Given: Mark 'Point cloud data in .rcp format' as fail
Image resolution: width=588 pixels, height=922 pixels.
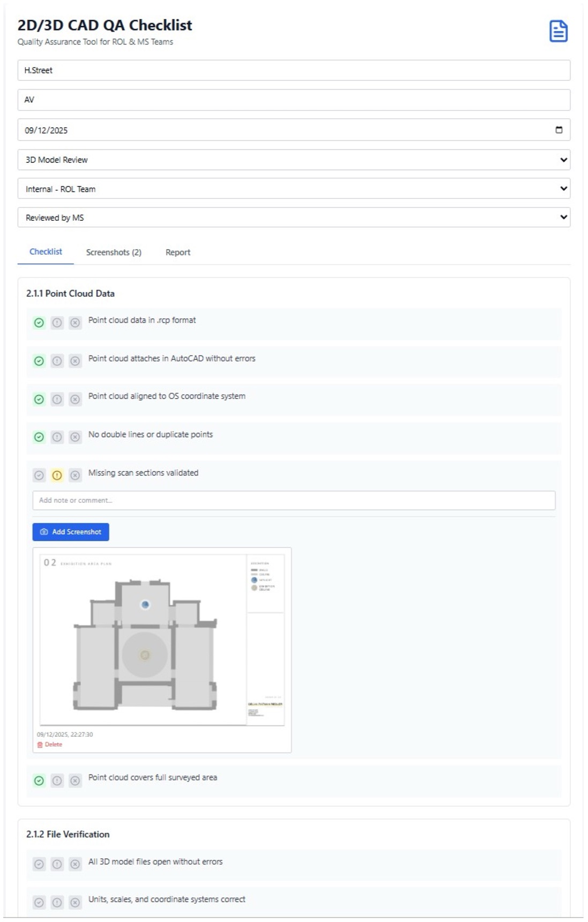Looking at the screenshot, I should click(76, 323).
